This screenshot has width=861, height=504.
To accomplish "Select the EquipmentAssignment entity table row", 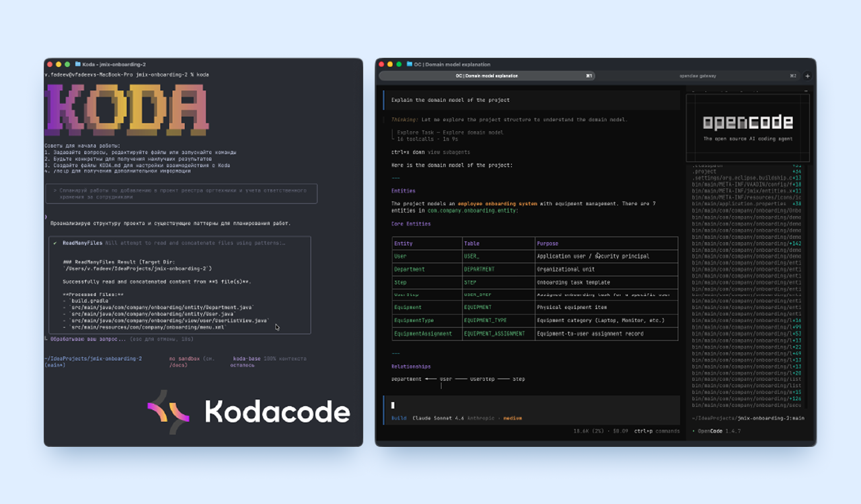I will click(x=535, y=333).
